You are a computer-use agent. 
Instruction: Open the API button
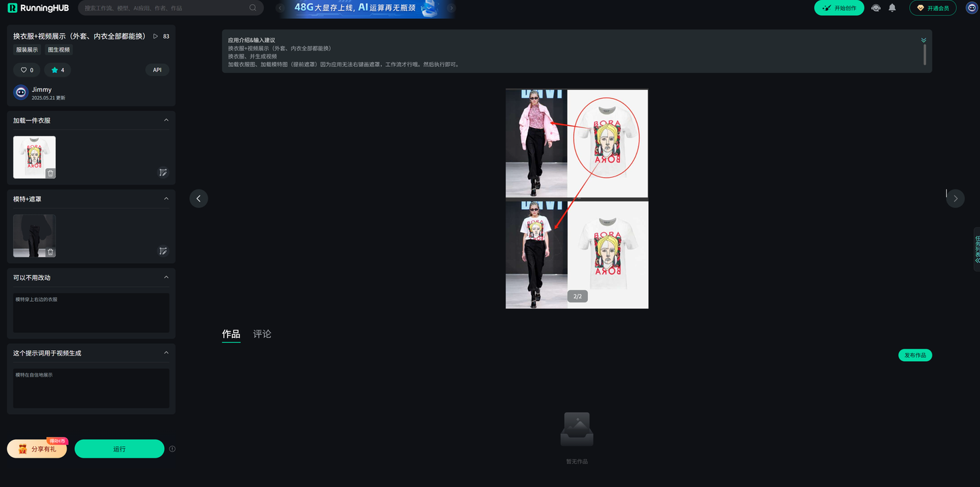point(157,70)
